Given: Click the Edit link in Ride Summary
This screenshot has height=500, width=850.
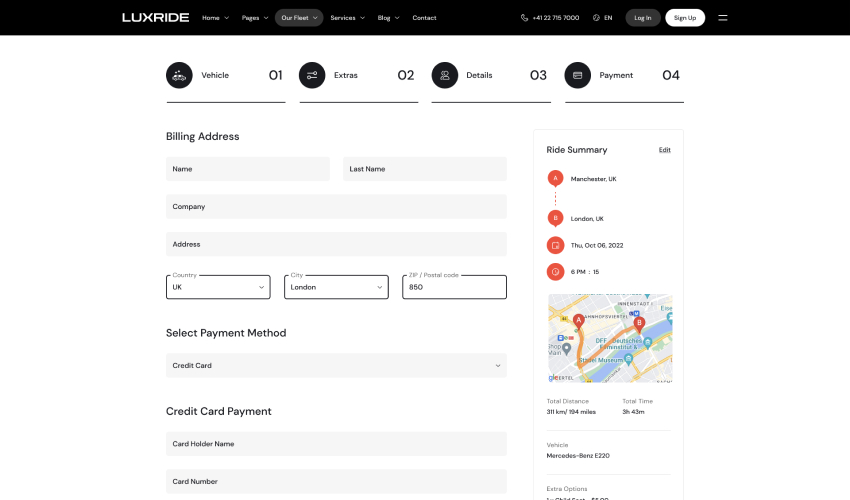Looking at the screenshot, I should click(x=665, y=150).
